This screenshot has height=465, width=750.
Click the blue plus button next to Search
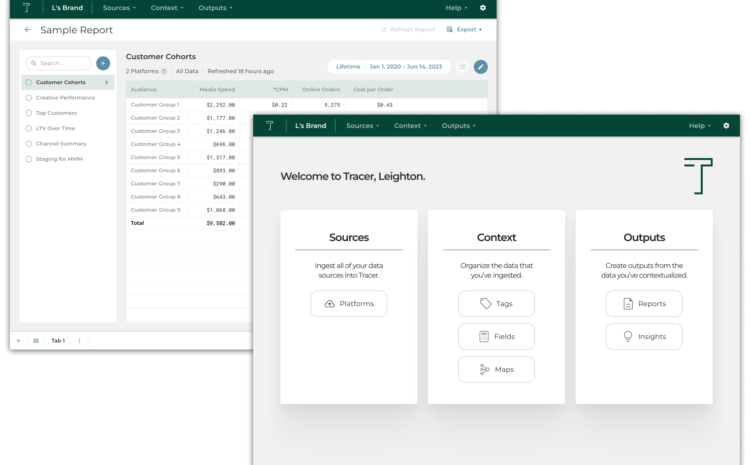[103, 63]
